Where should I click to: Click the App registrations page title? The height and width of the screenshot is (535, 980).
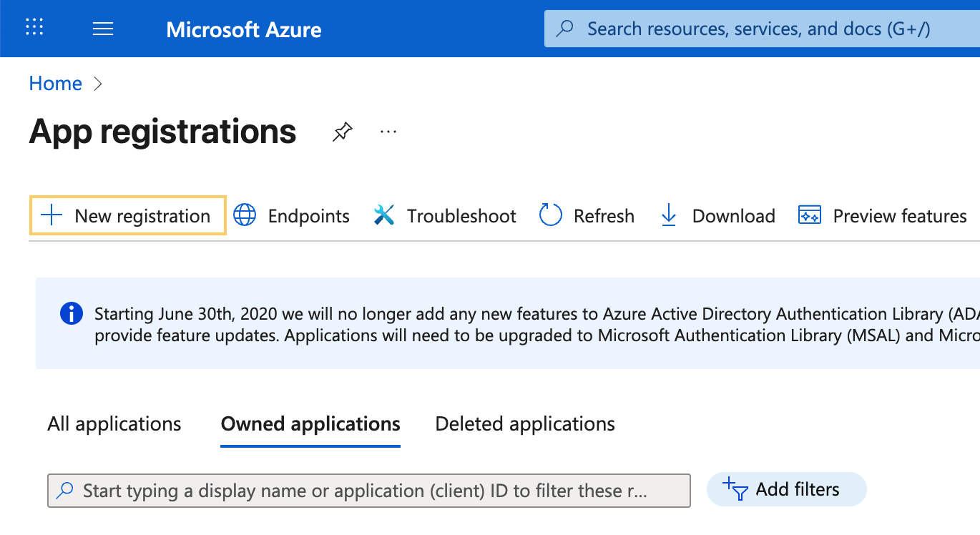[162, 132]
